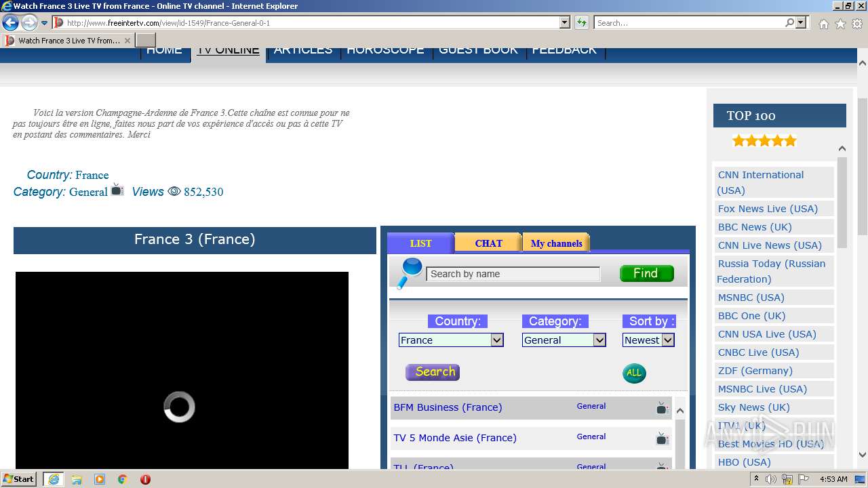Image resolution: width=868 pixels, height=488 pixels.
Task: Open a new blank tab
Action: pyautogui.click(x=146, y=41)
